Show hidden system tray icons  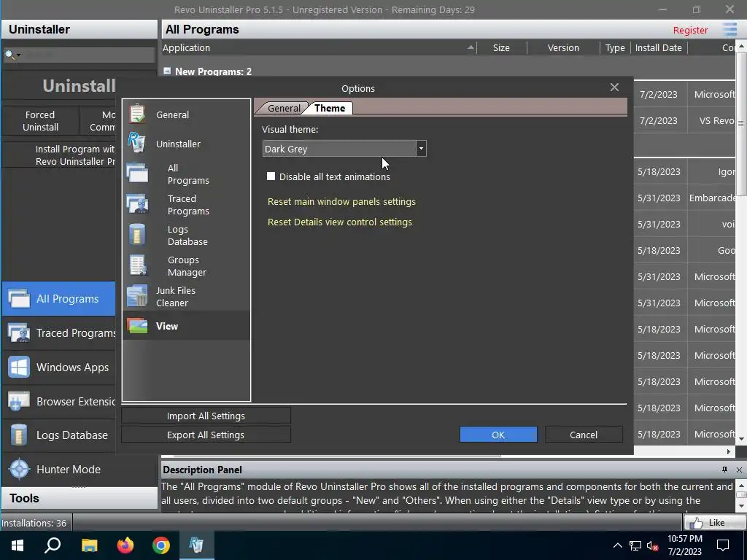click(617, 545)
